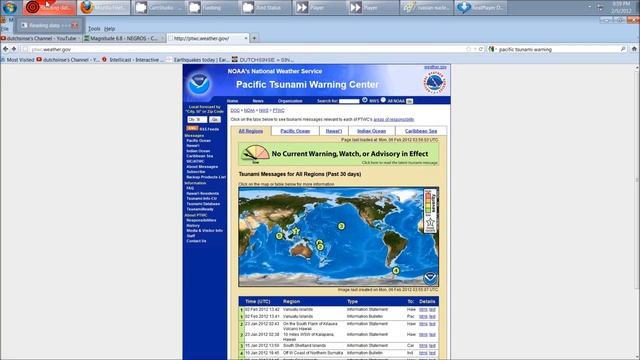The width and height of the screenshot is (640, 360).
Task: Open the News link in page navigation
Action: click(x=258, y=101)
